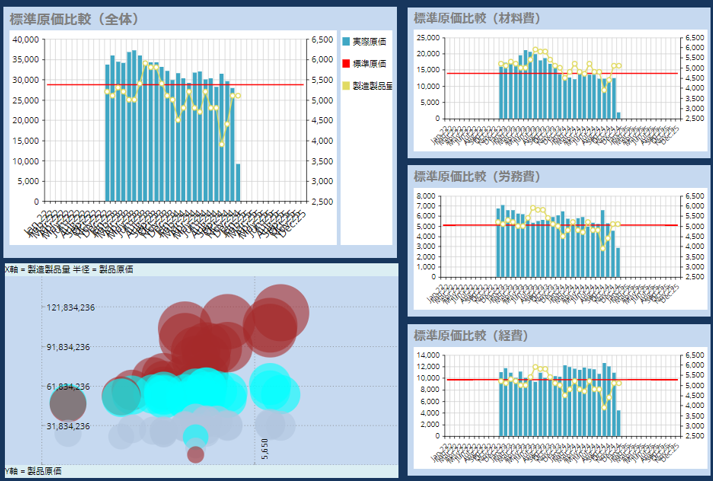713x482 pixels.
Task: Click the lowest yellow data point in the 全体 chart
Action: (x=221, y=144)
